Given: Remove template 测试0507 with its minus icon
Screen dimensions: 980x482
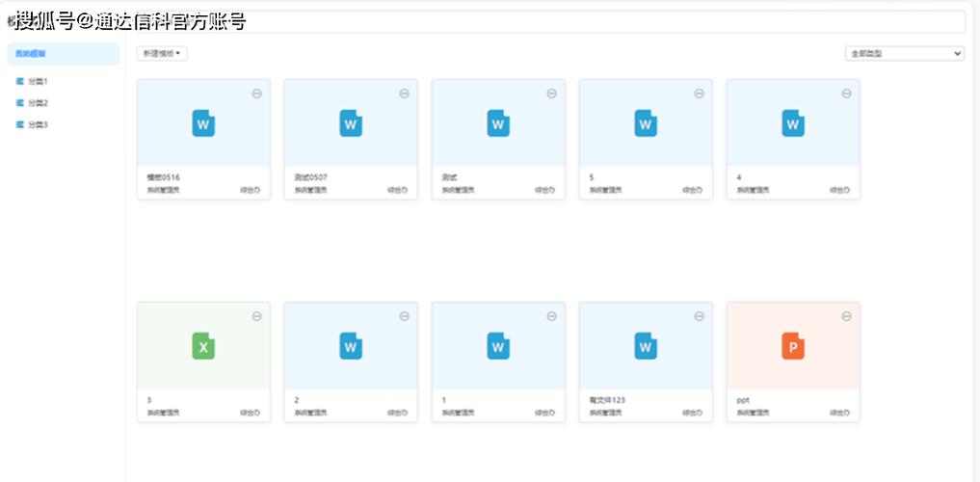Looking at the screenshot, I should 405,94.
